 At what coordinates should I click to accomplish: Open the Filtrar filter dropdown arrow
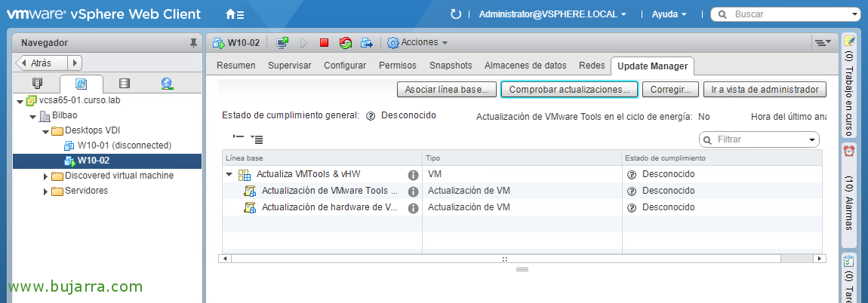click(x=812, y=140)
